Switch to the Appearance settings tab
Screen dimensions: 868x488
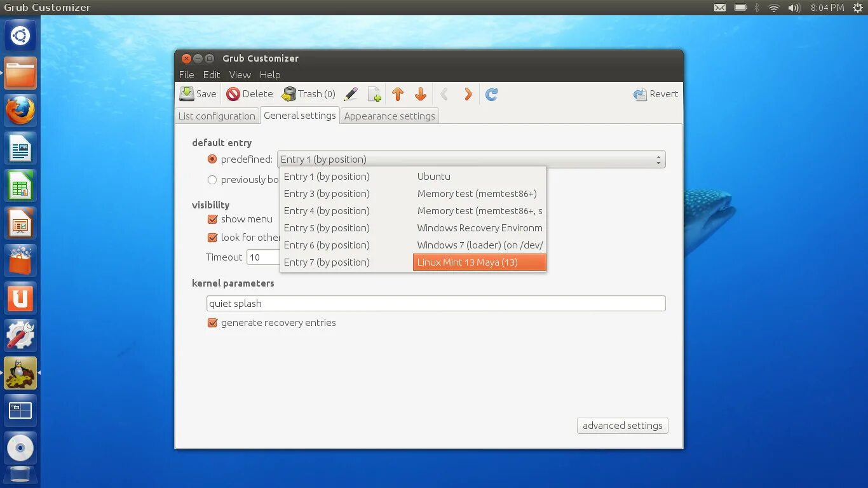[x=390, y=116]
